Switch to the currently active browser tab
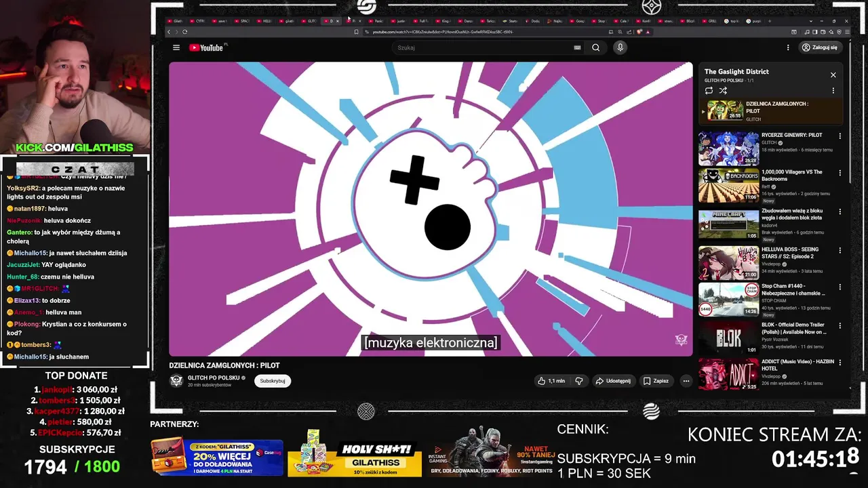 point(331,21)
